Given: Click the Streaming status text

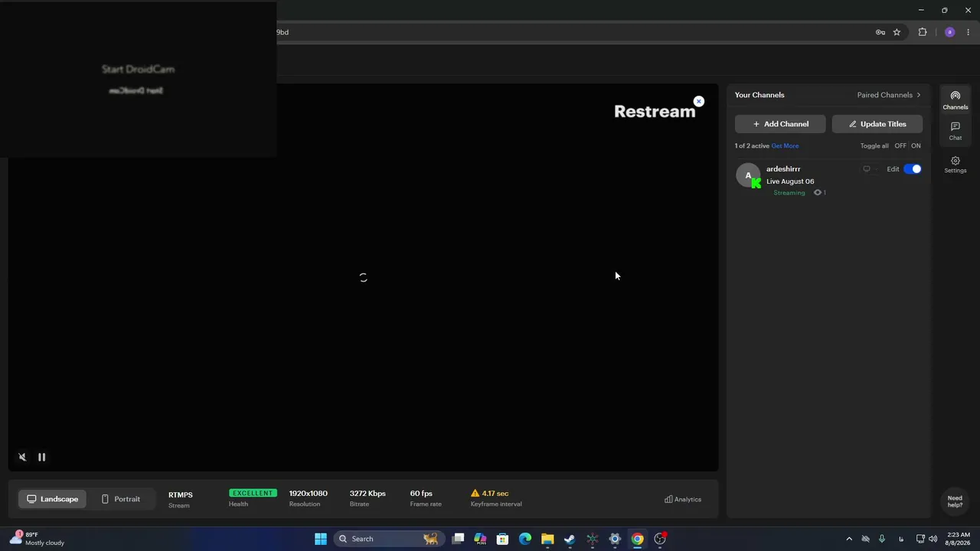Looking at the screenshot, I should 789,193.
